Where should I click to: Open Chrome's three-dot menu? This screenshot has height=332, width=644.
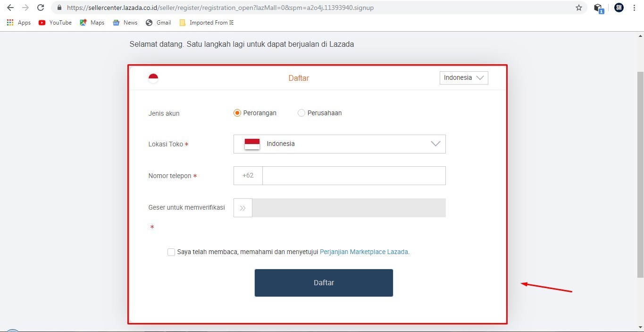tap(634, 8)
